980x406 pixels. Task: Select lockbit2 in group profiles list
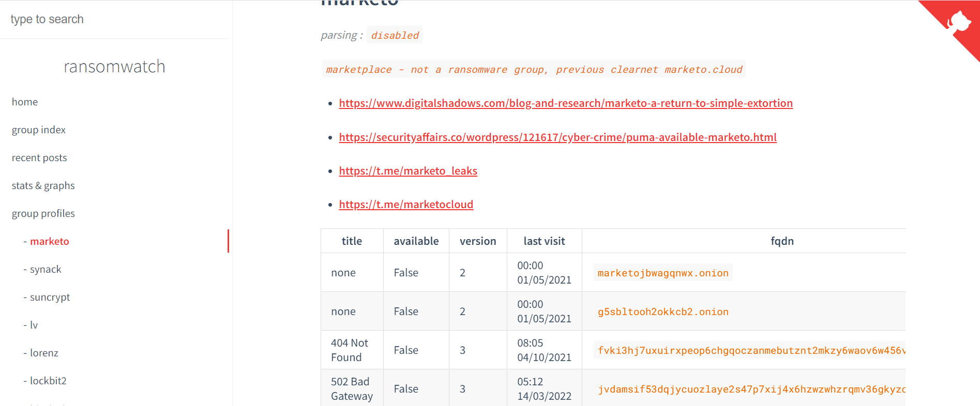48,381
